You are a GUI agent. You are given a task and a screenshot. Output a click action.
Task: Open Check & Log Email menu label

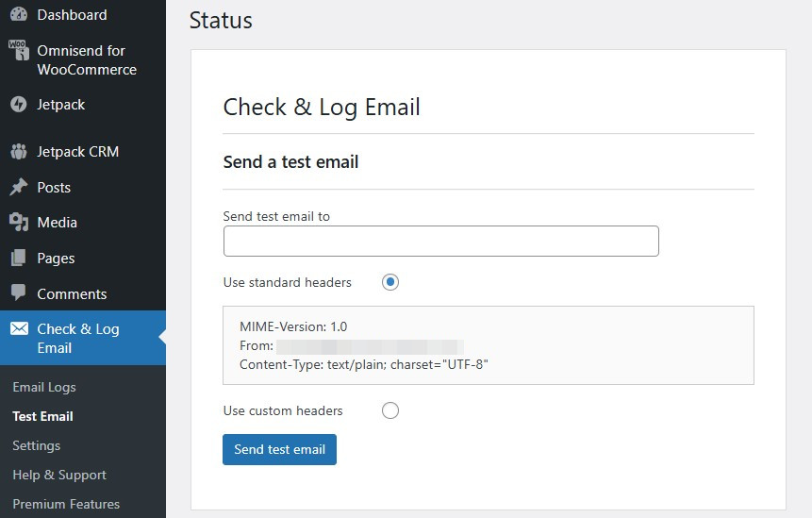(78, 338)
